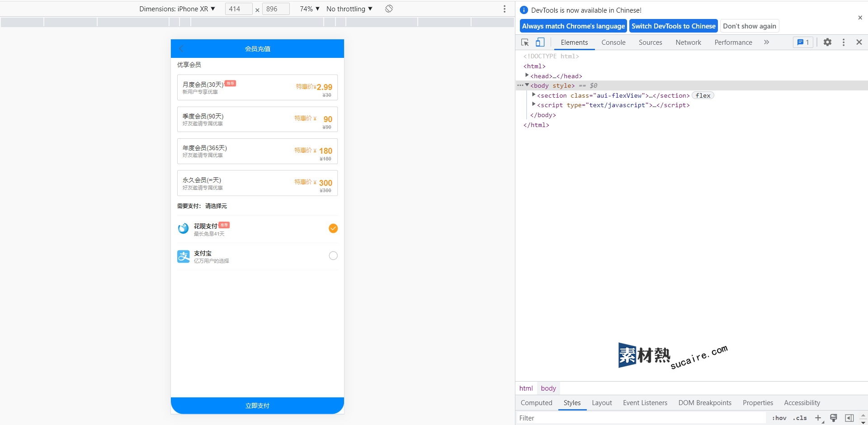
Task: Open the No throttling dropdown
Action: click(349, 9)
